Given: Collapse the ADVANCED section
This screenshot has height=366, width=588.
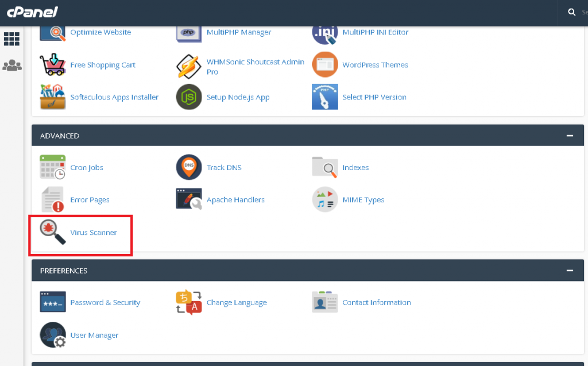Looking at the screenshot, I should 570,135.
